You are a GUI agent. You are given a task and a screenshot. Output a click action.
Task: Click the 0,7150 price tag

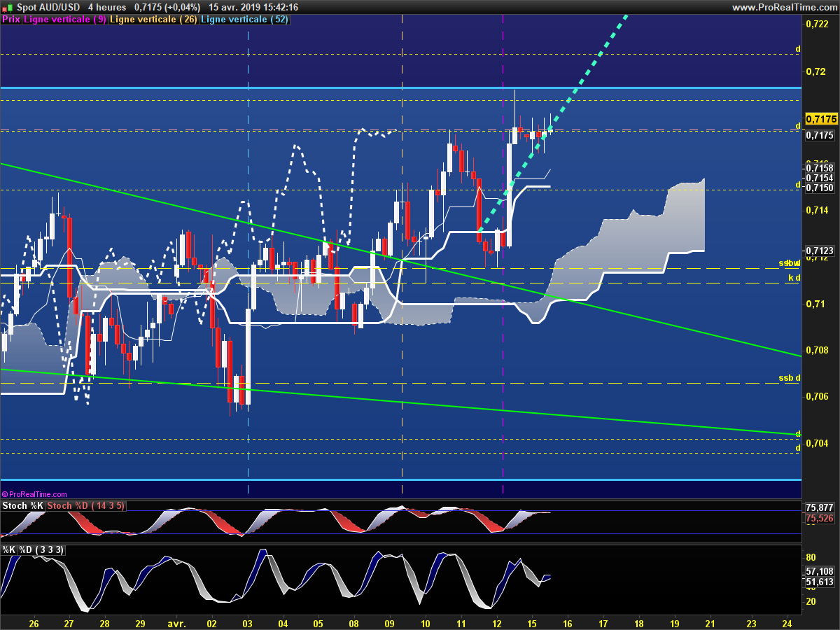[820, 188]
